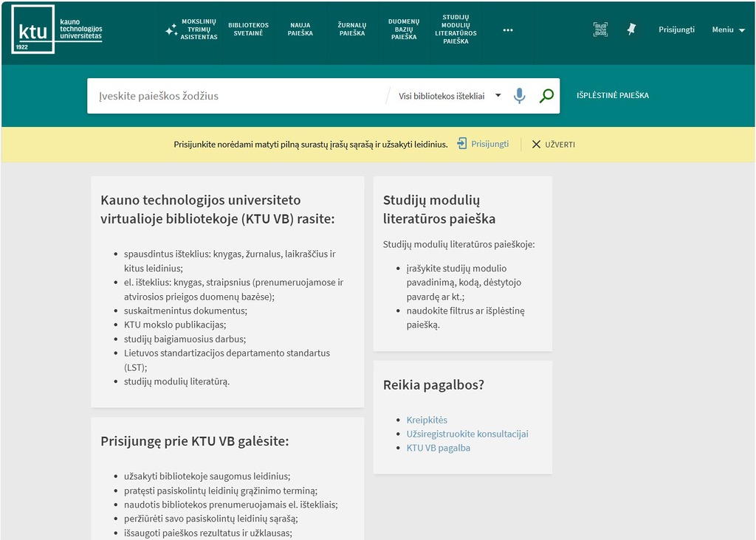Click Prisijungti in the yellow banner

point(483,144)
